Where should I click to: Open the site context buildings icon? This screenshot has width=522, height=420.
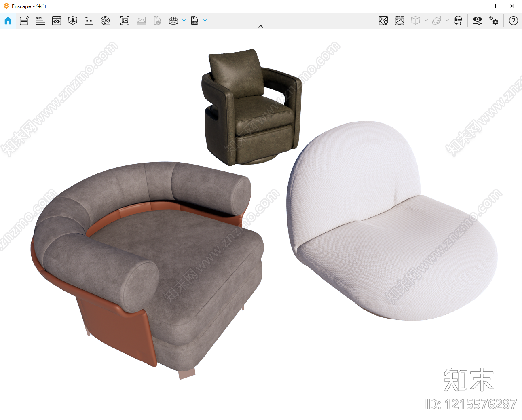[x=89, y=21]
